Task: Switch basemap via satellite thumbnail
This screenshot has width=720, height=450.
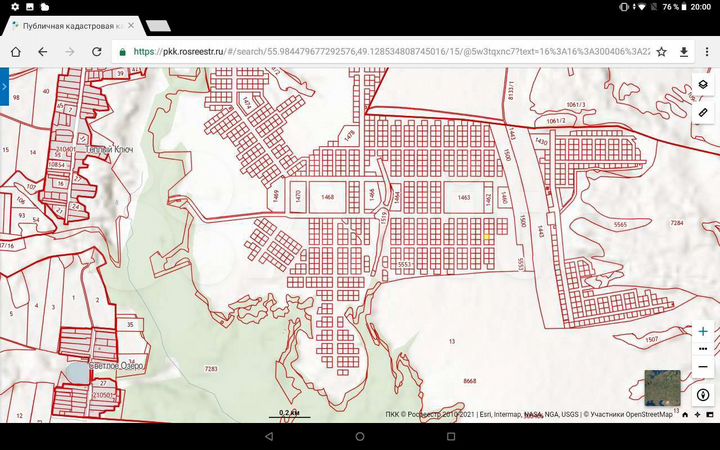Action: [x=662, y=387]
